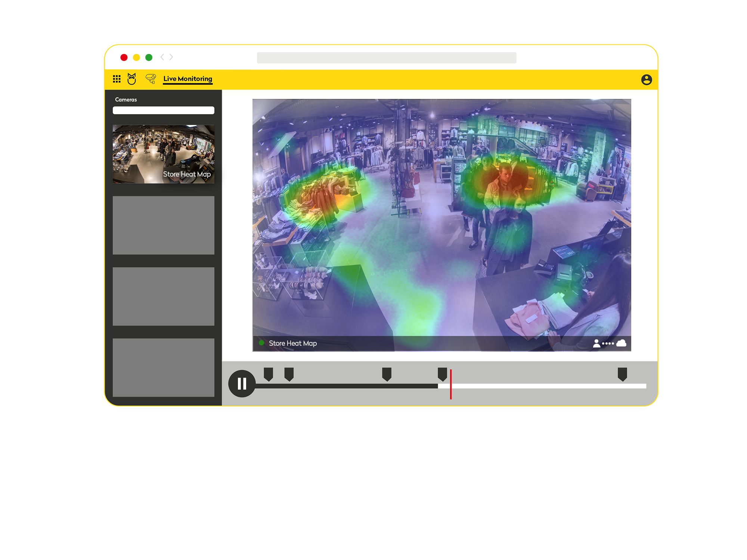The height and width of the screenshot is (560, 747).
Task: Jump to the fourth timeline marker near playhead
Action: [x=442, y=374]
